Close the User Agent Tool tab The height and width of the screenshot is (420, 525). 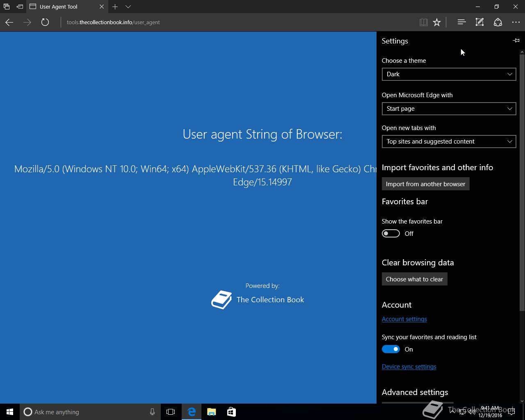coord(102,7)
